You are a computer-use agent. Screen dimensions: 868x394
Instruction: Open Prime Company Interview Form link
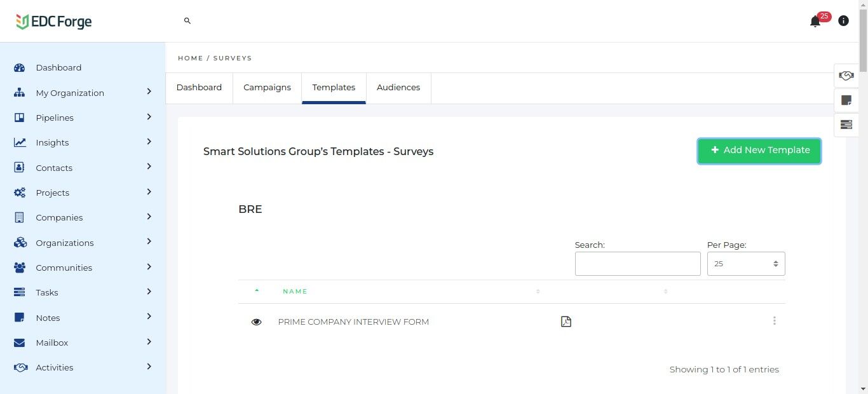(x=353, y=322)
